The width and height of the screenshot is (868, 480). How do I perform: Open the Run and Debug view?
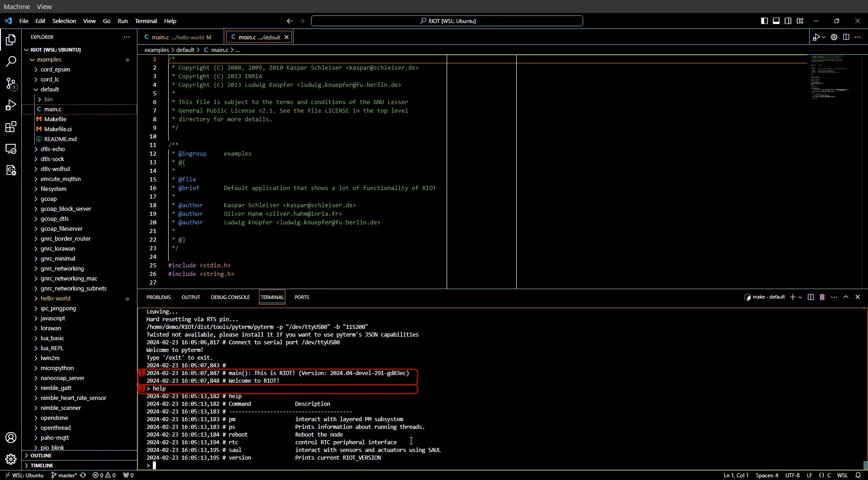click(x=11, y=105)
